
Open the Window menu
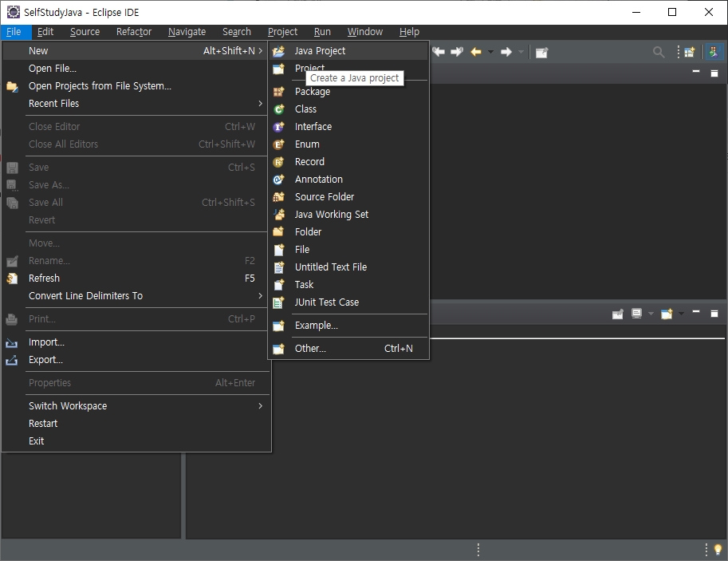coord(365,32)
